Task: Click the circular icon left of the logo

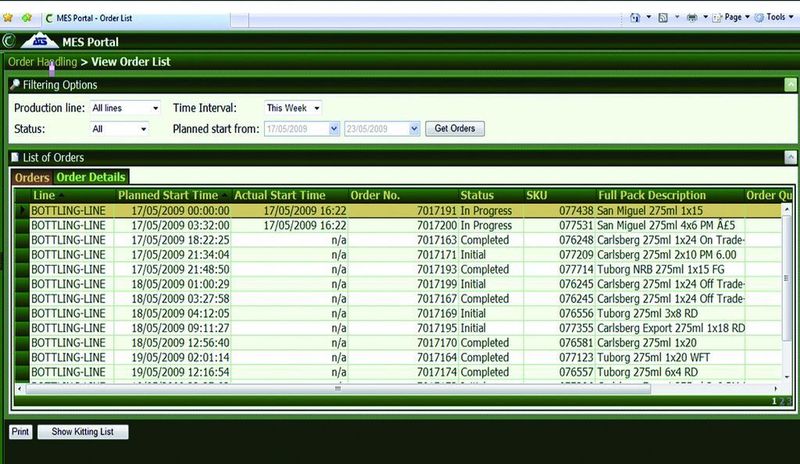Action: (9, 41)
